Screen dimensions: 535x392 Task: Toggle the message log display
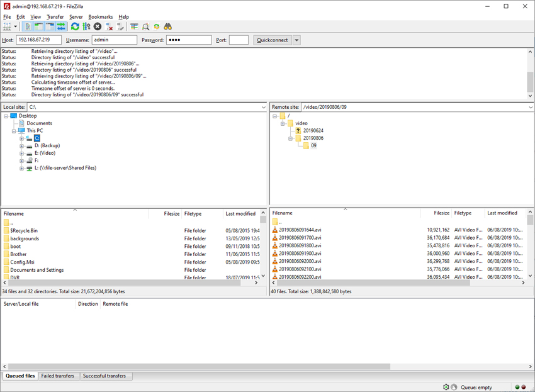pos(28,26)
